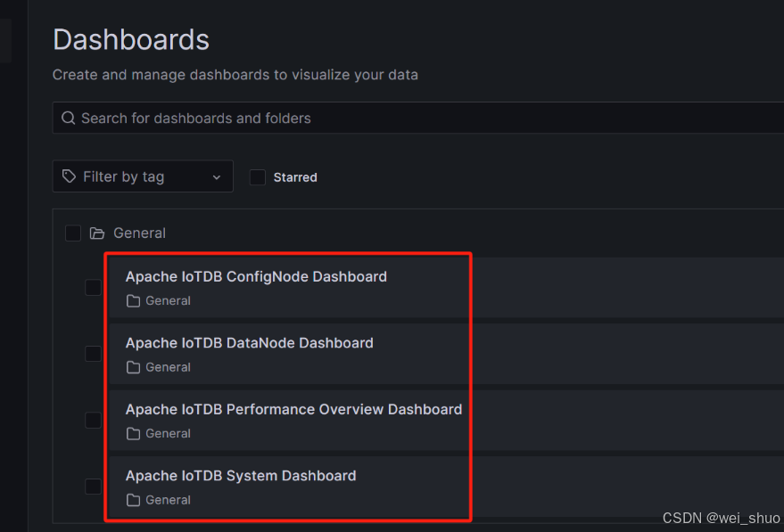This screenshot has height=532, width=784.
Task: Click General label under System Dashboard
Action: pos(168,500)
